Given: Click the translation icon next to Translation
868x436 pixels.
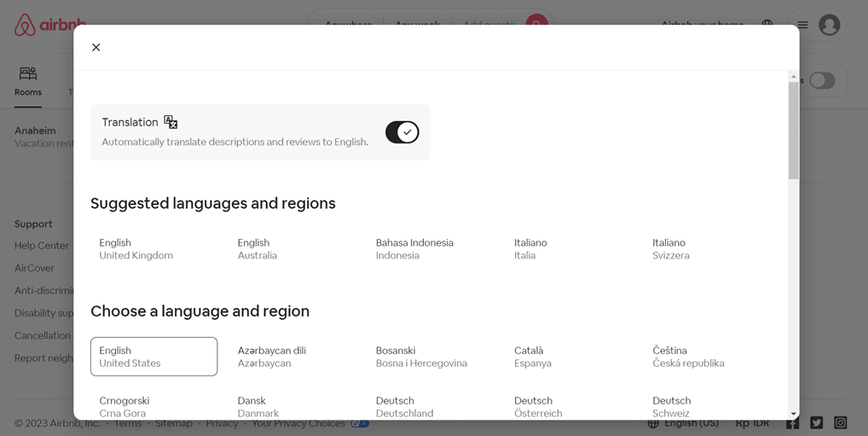Looking at the screenshot, I should pos(171,122).
